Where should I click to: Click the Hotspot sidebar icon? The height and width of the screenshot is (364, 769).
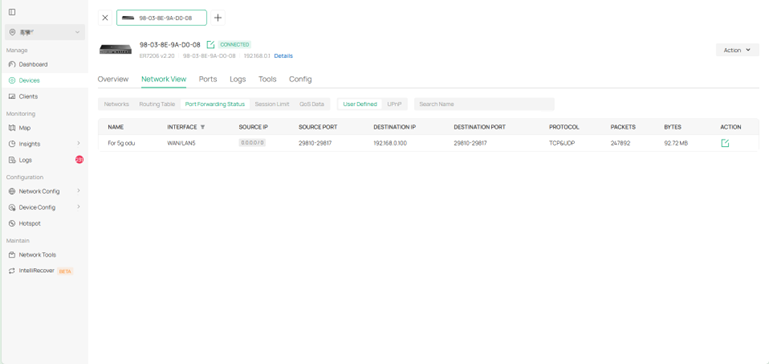click(12, 223)
